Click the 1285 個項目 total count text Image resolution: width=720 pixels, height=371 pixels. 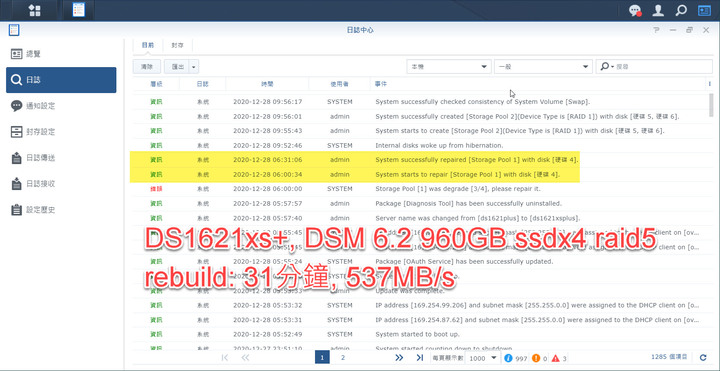(x=669, y=357)
